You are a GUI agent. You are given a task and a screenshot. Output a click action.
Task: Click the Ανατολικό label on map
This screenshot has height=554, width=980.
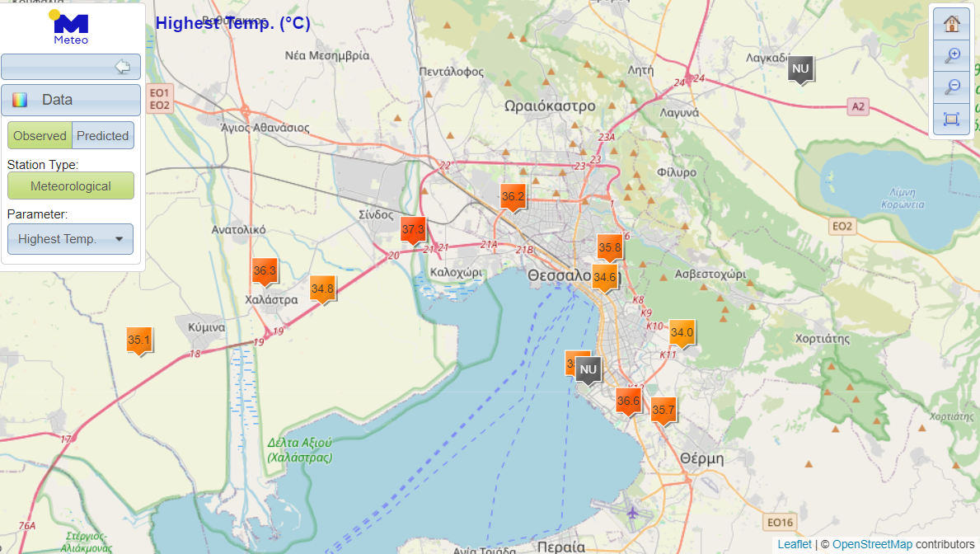pos(239,229)
